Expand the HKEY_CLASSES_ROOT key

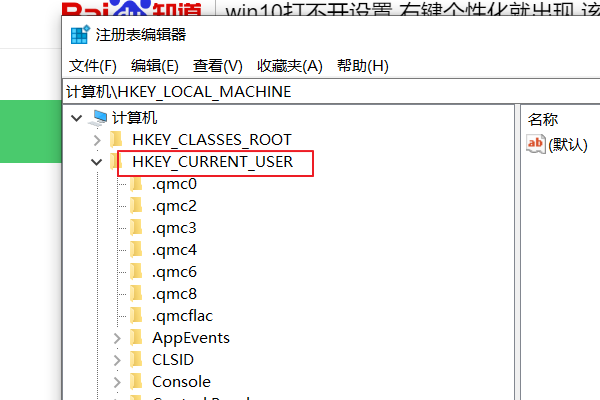coord(96,140)
